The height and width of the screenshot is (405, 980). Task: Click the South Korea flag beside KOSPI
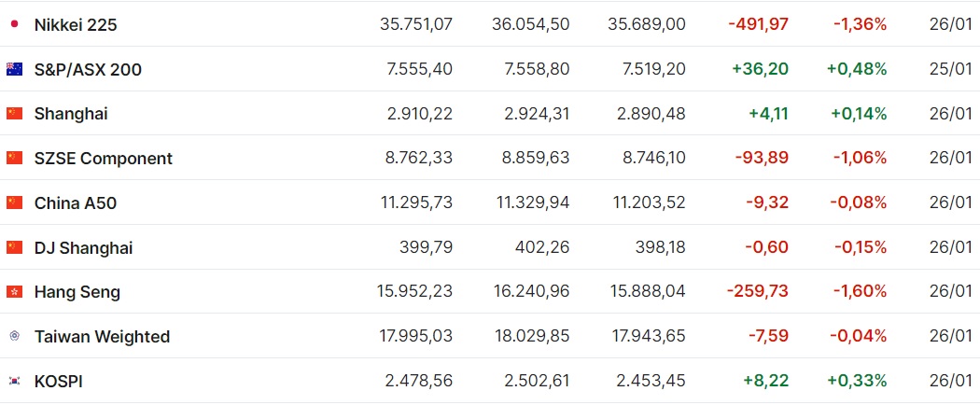(14, 381)
